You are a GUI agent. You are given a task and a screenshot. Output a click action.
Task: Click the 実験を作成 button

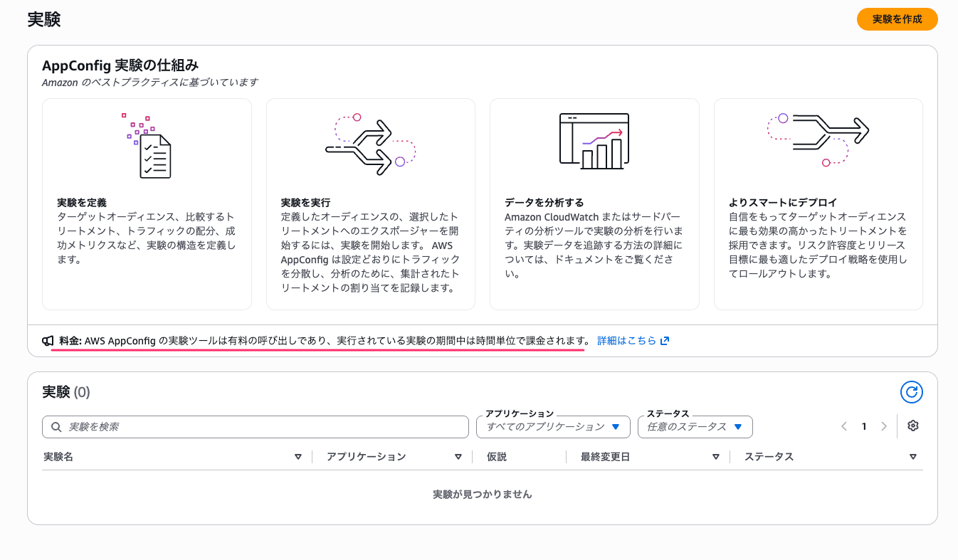897,19
